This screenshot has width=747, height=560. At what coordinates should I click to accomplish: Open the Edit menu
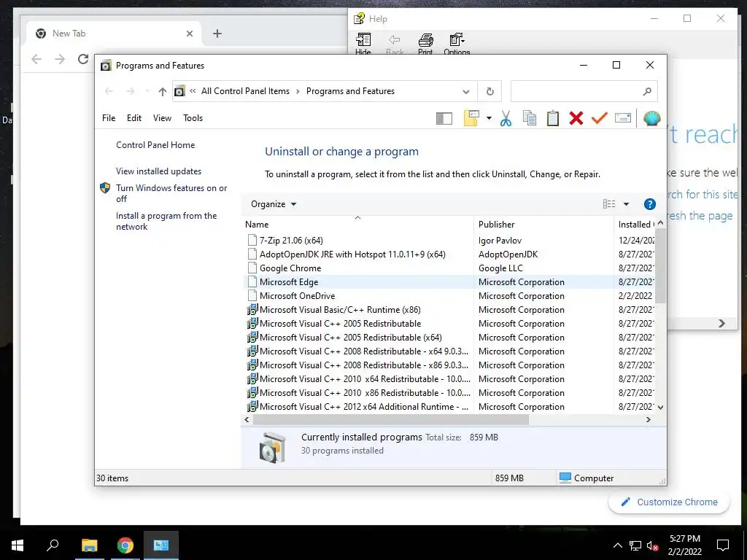tap(134, 118)
